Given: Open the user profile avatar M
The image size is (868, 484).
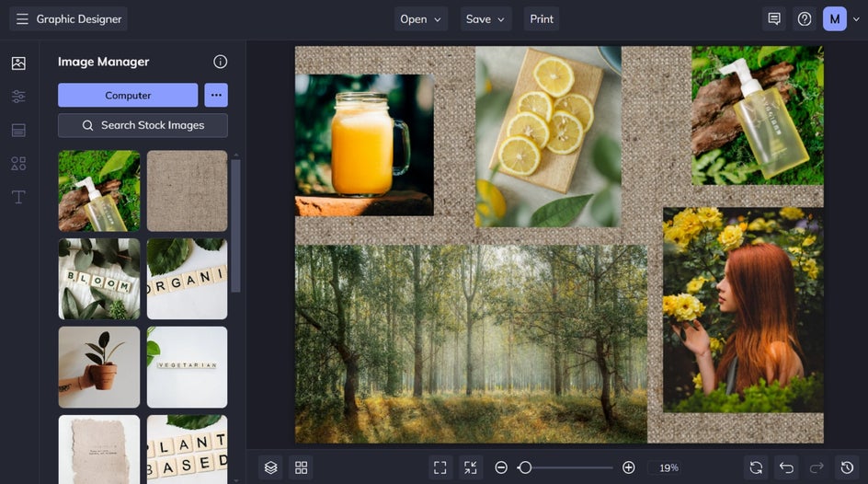Looking at the screenshot, I should [835, 18].
